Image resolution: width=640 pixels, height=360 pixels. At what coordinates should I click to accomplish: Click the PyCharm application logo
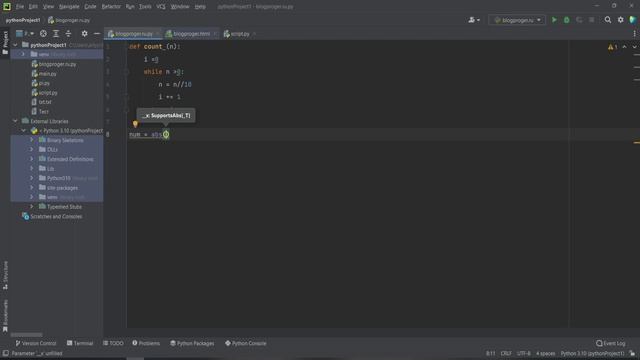coord(7,6)
